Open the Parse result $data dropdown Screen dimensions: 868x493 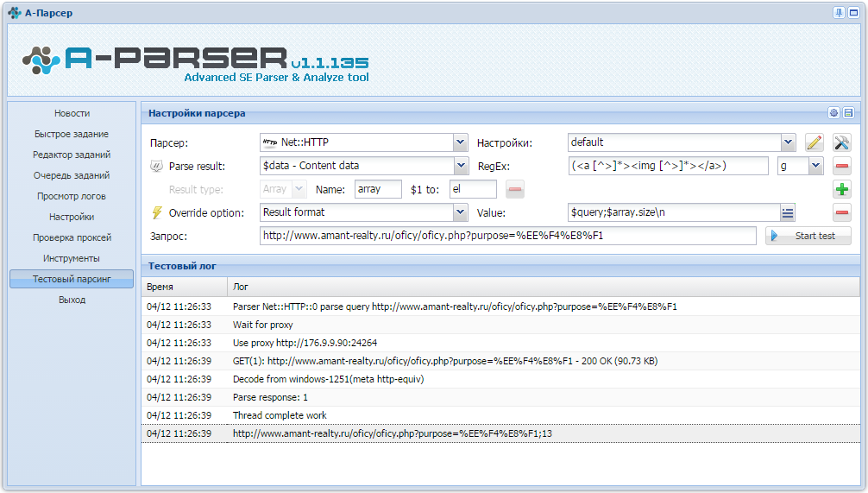(x=460, y=166)
